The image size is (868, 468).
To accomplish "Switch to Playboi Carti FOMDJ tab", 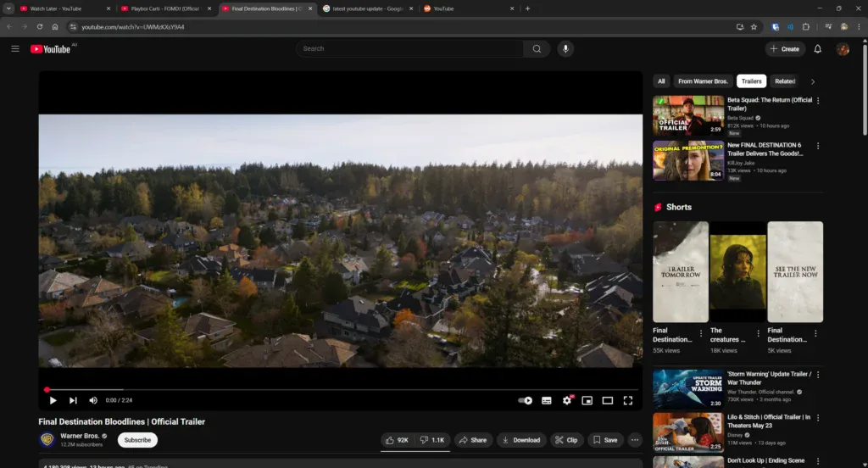I will pyautogui.click(x=166, y=8).
